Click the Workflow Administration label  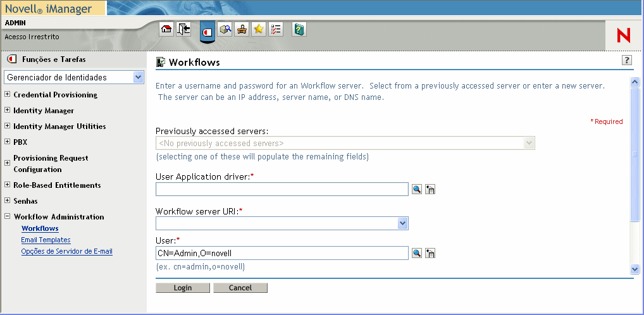[59, 217]
